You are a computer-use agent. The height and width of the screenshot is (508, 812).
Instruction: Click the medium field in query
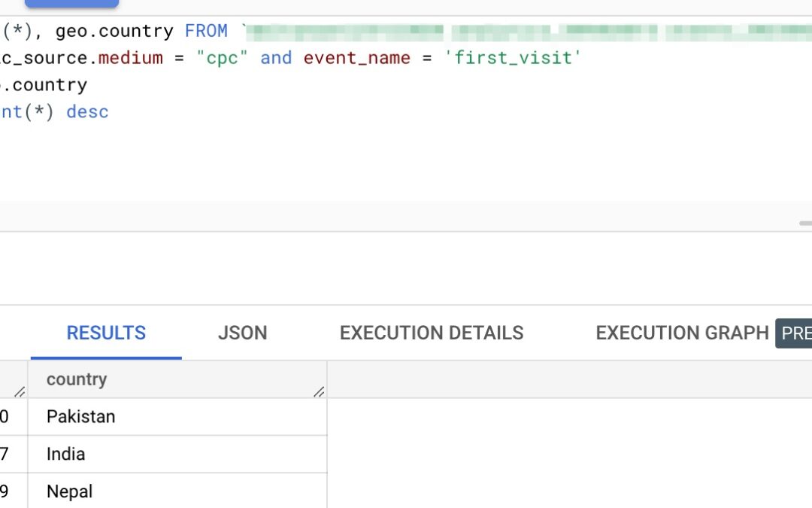pos(131,57)
